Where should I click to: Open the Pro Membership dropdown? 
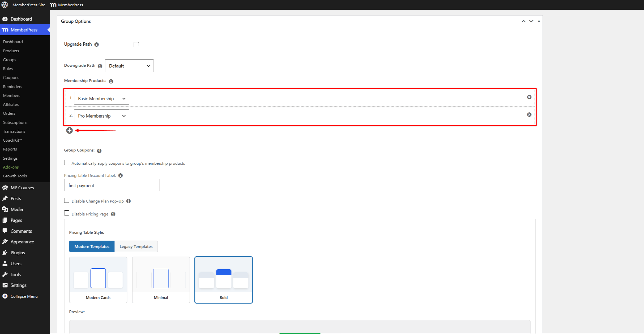tap(101, 116)
